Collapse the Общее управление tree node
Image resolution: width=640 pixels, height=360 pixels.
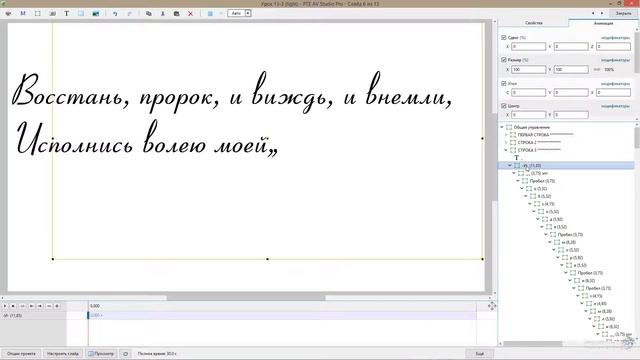coord(502,127)
